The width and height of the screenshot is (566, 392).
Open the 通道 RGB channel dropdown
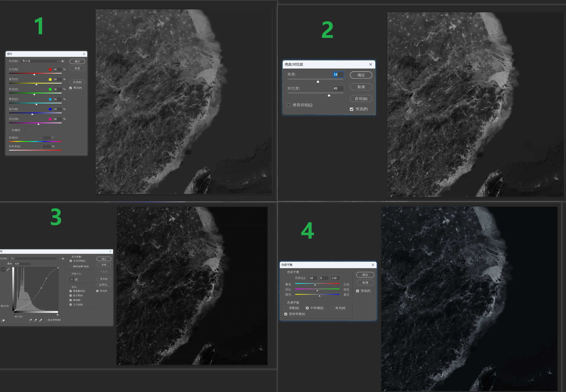click(23, 264)
